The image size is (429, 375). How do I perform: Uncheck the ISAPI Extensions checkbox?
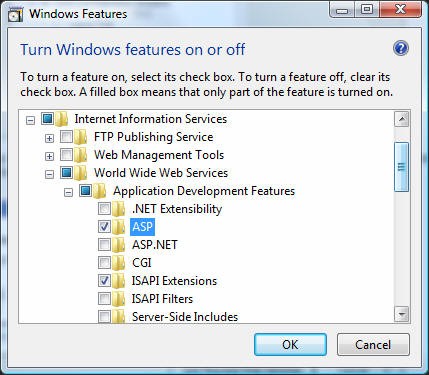pos(104,281)
